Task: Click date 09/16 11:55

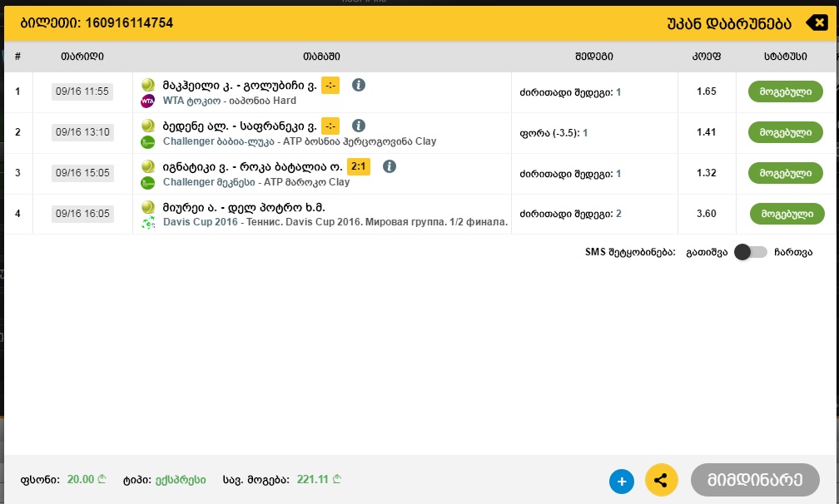Action: tap(82, 91)
